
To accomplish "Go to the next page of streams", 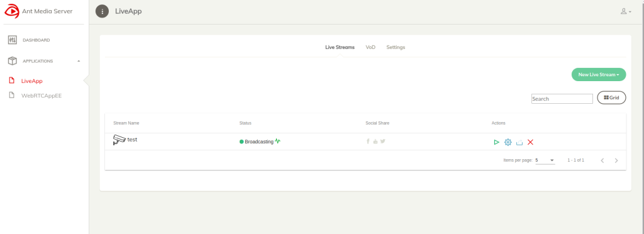I will tap(616, 160).
